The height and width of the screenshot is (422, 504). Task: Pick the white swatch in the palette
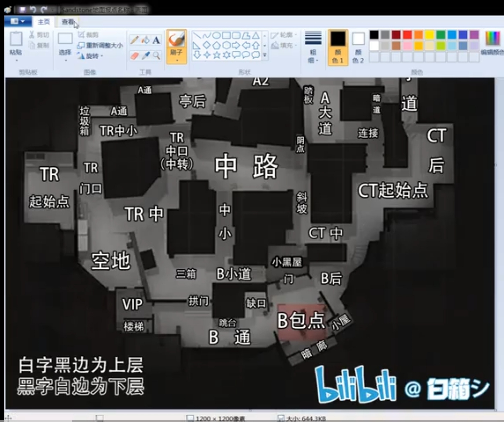[374, 46]
